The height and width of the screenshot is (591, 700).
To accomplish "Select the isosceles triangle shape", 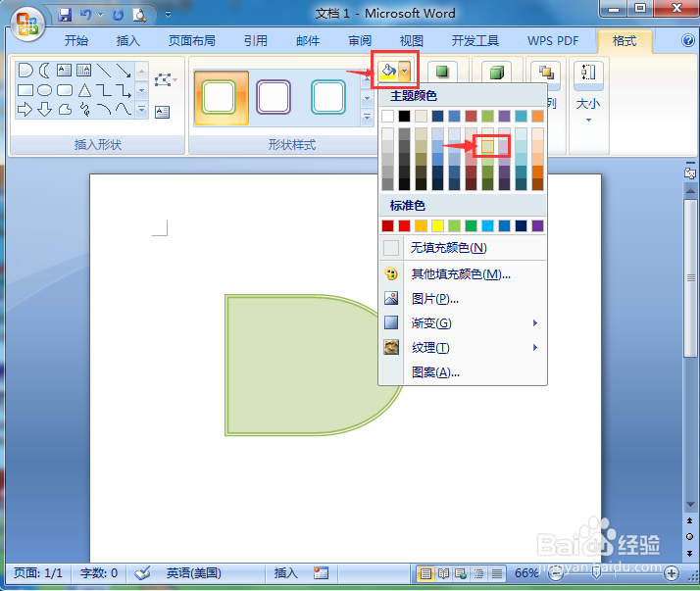I will [x=84, y=90].
